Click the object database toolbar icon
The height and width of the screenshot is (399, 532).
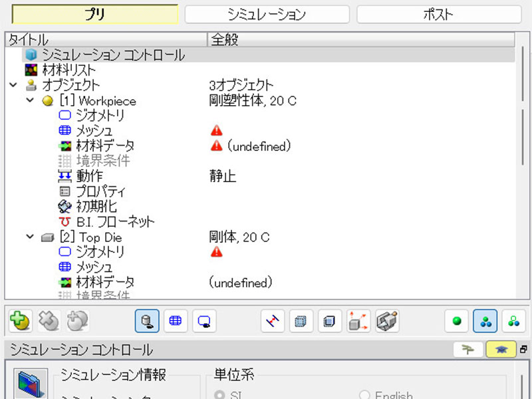[146, 321]
